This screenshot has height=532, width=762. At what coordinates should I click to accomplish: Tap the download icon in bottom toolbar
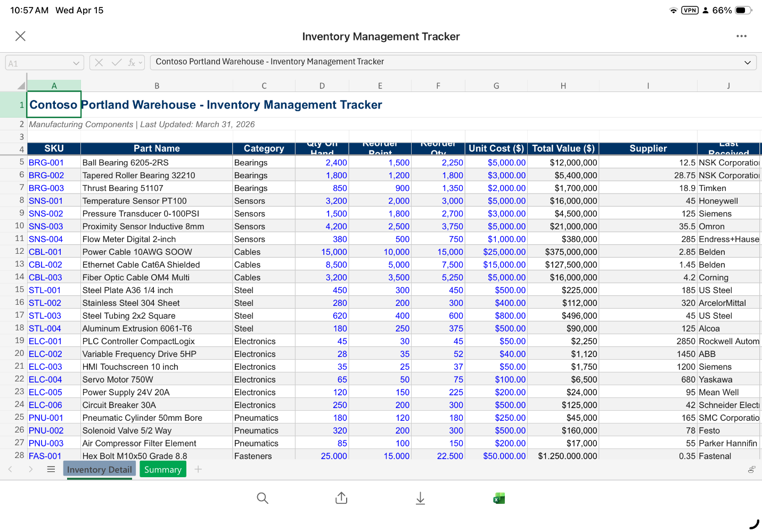pos(420,498)
